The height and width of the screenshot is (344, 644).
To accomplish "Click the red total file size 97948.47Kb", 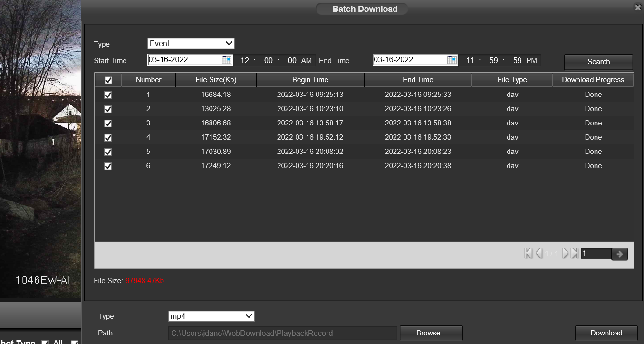I will 144,281.
